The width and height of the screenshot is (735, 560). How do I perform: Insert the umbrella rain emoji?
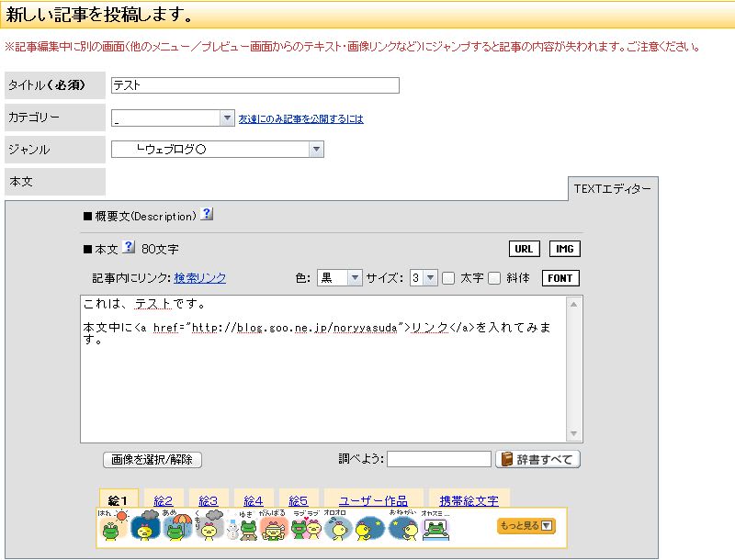click(177, 527)
